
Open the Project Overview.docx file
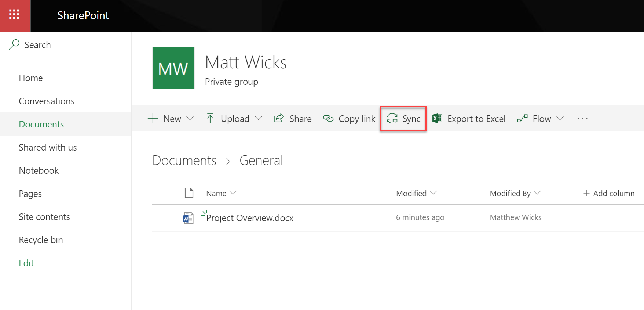(x=250, y=218)
